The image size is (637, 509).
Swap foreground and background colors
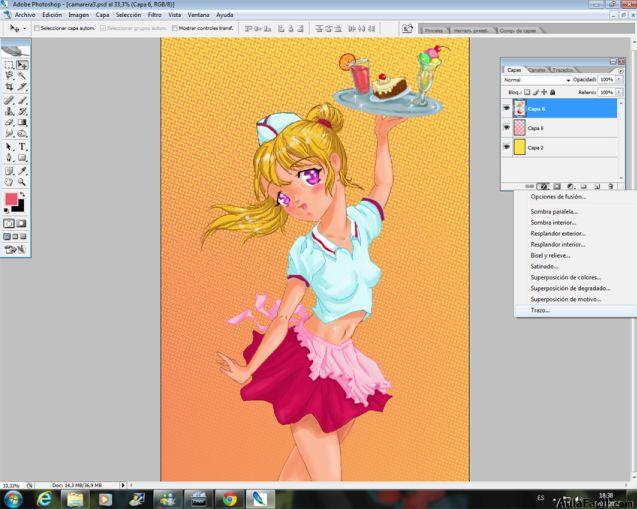[22, 194]
